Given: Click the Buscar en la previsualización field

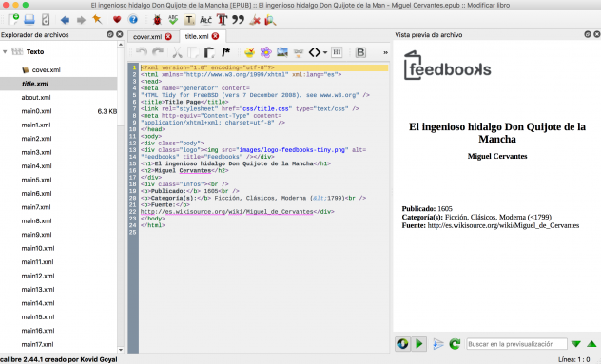Looking at the screenshot, I should [x=516, y=344].
